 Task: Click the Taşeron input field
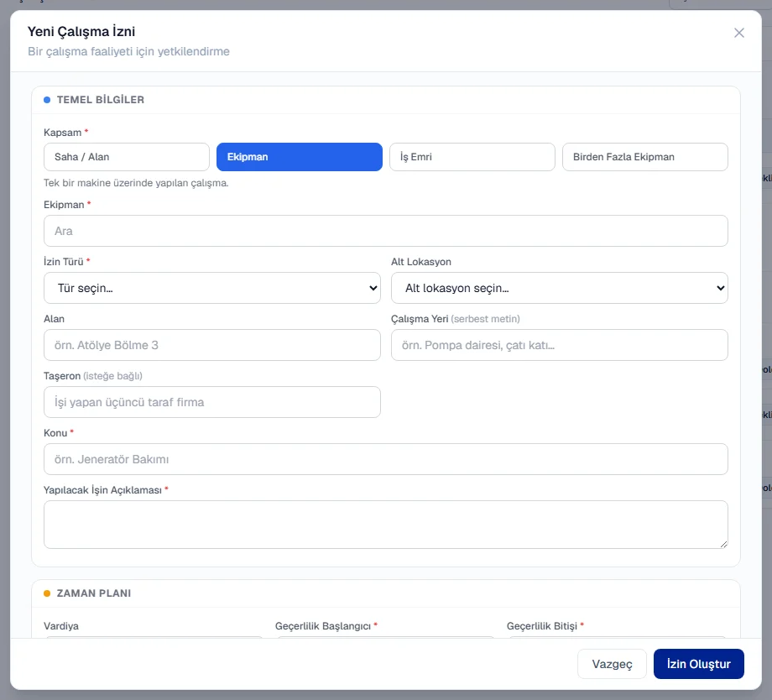pos(212,403)
